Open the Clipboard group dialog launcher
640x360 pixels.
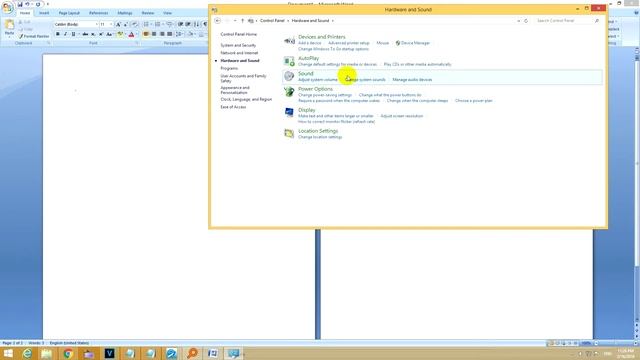48,43
